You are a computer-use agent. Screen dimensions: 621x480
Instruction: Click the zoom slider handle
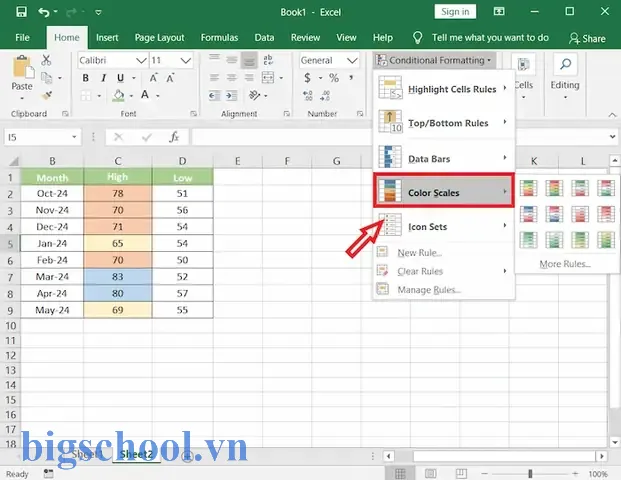(x=530, y=473)
